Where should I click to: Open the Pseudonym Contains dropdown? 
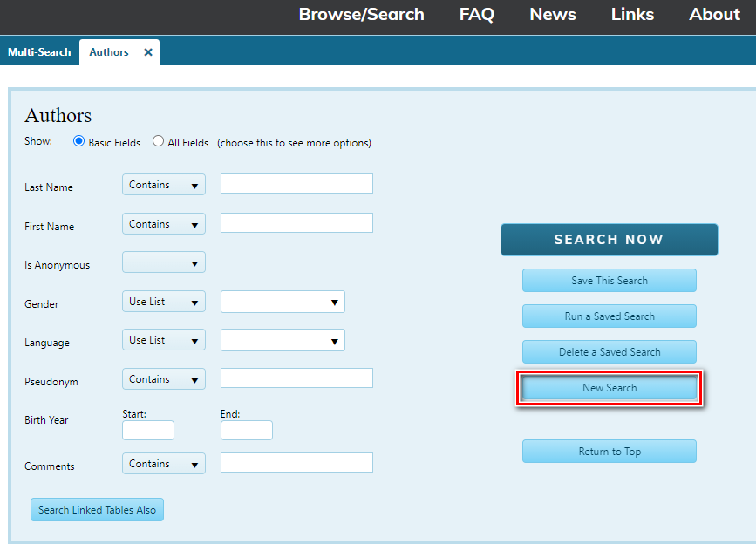click(x=164, y=379)
